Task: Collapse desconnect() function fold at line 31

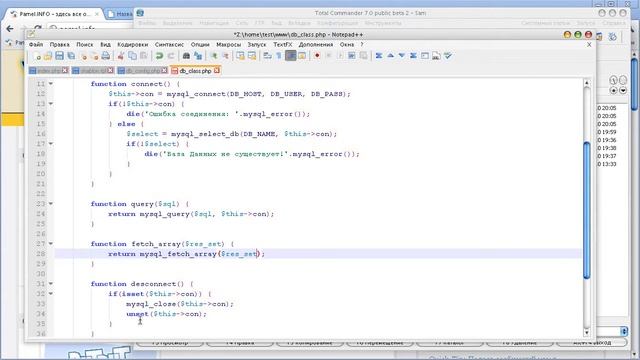Action: pyautogui.click(x=51, y=284)
